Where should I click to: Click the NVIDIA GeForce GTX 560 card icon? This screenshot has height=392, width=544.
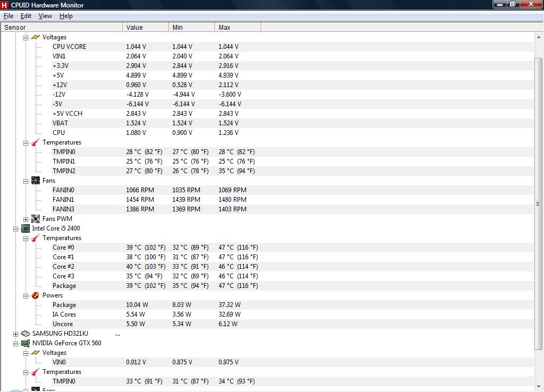click(25, 343)
